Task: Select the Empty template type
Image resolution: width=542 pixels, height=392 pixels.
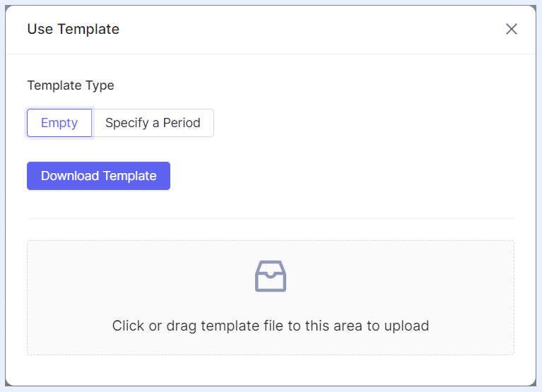Action: point(59,123)
